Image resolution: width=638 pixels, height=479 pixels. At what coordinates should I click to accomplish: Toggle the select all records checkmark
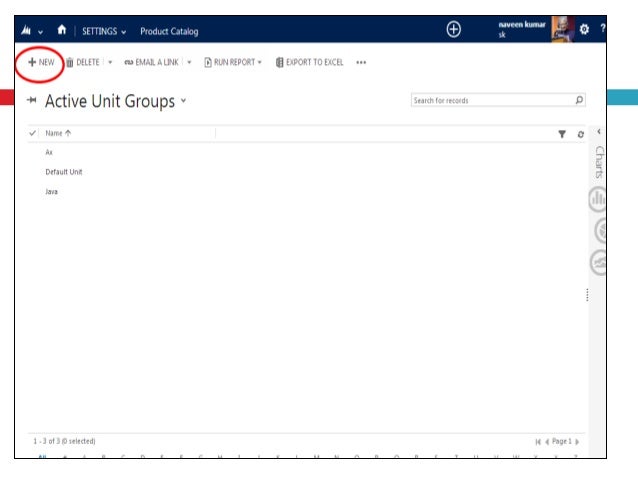[x=33, y=133]
